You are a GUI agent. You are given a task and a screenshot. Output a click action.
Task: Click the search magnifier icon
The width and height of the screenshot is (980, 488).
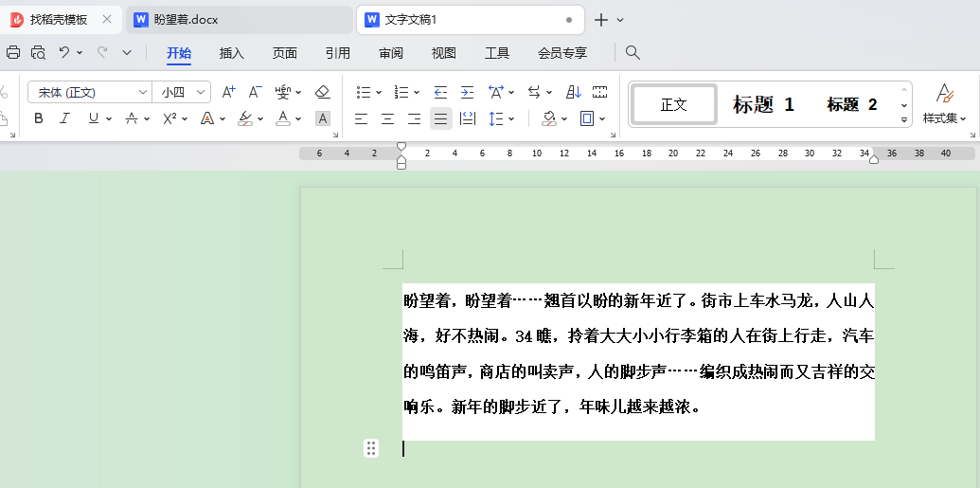[633, 52]
